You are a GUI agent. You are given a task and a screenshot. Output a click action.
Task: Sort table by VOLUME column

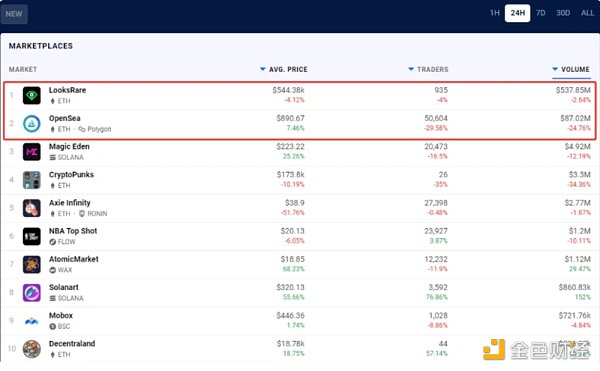click(x=571, y=69)
